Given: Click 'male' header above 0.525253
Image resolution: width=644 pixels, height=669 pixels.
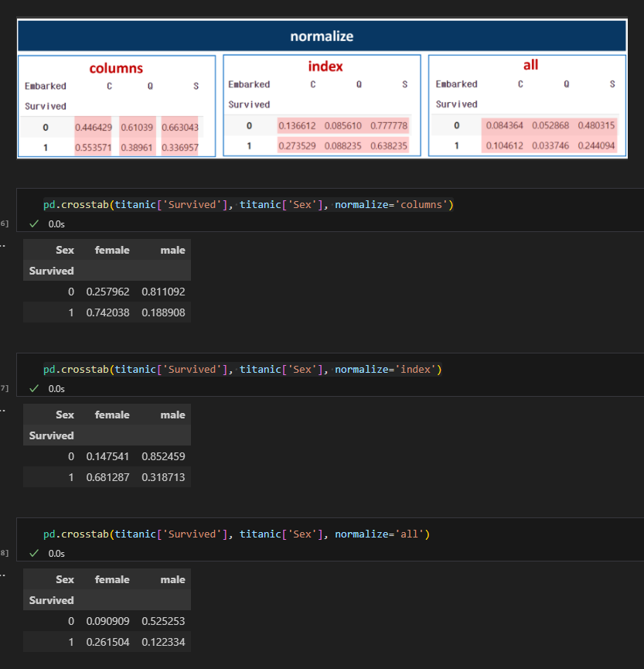Looking at the screenshot, I should [x=172, y=579].
